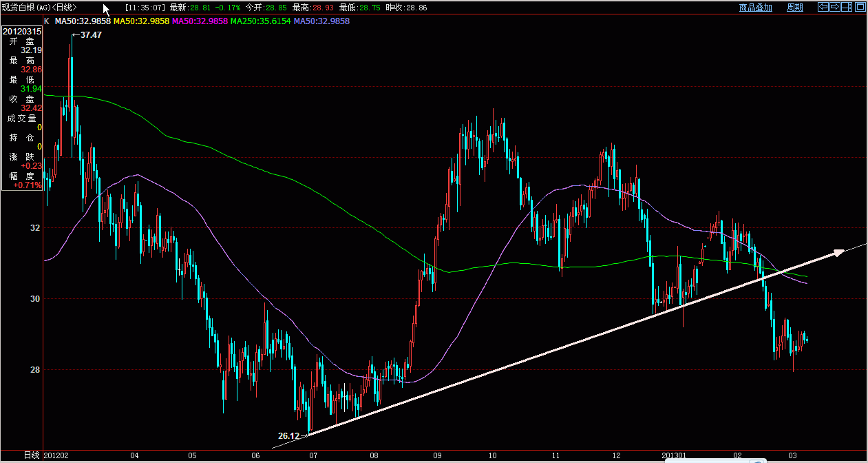Click the +0.23 change value in info box
This screenshot has width=868, height=463.
click(31, 166)
